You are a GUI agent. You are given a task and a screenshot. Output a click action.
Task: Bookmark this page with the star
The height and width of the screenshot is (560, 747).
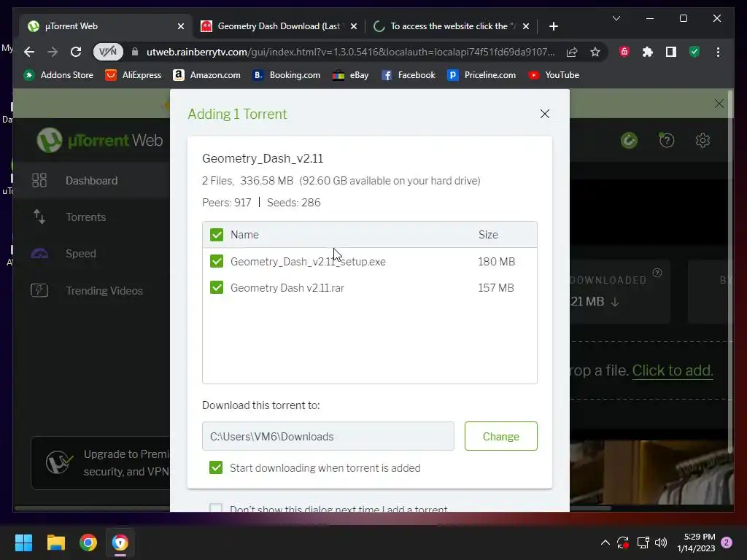595,52
